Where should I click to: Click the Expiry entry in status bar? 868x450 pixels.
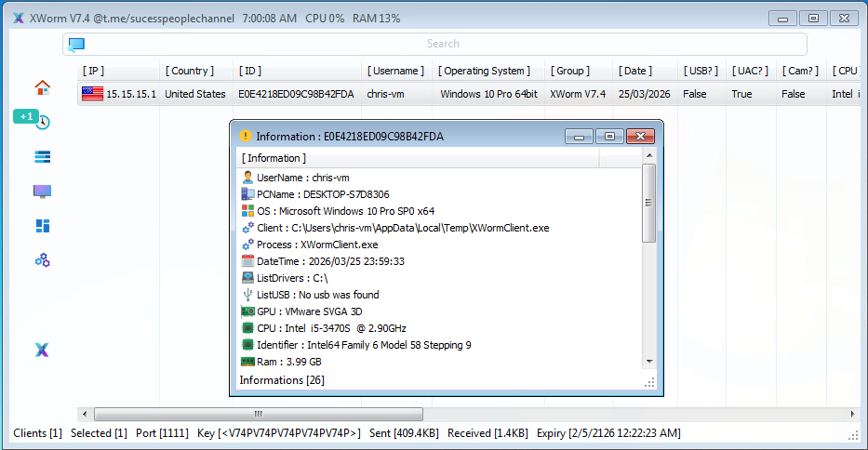tap(609, 433)
